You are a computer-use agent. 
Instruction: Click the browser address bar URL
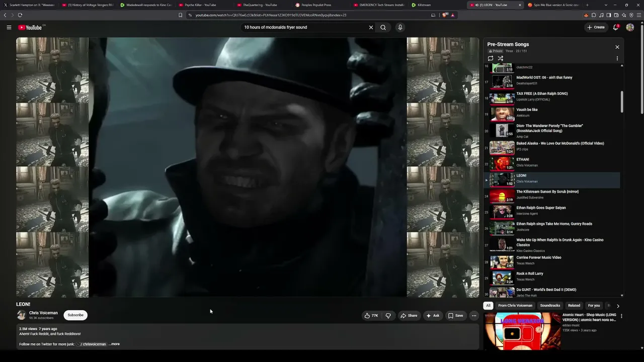click(271, 15)
